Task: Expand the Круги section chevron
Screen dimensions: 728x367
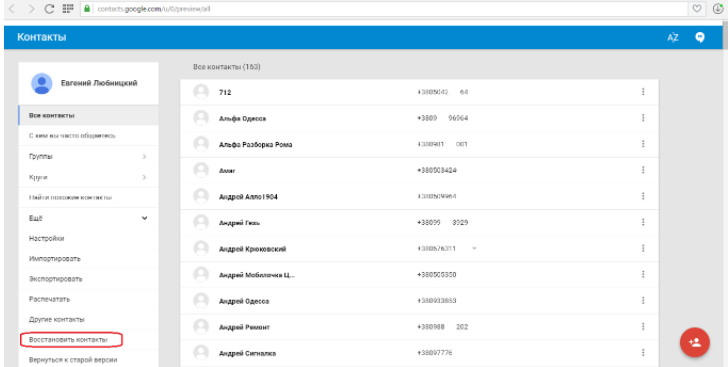Action: click(x=144, y=177)
